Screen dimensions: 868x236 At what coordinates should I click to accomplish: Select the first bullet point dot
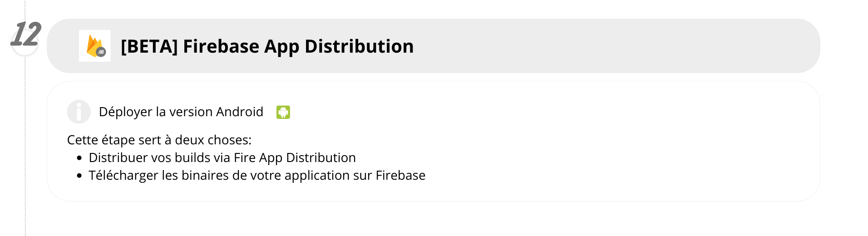coord(79,158)
